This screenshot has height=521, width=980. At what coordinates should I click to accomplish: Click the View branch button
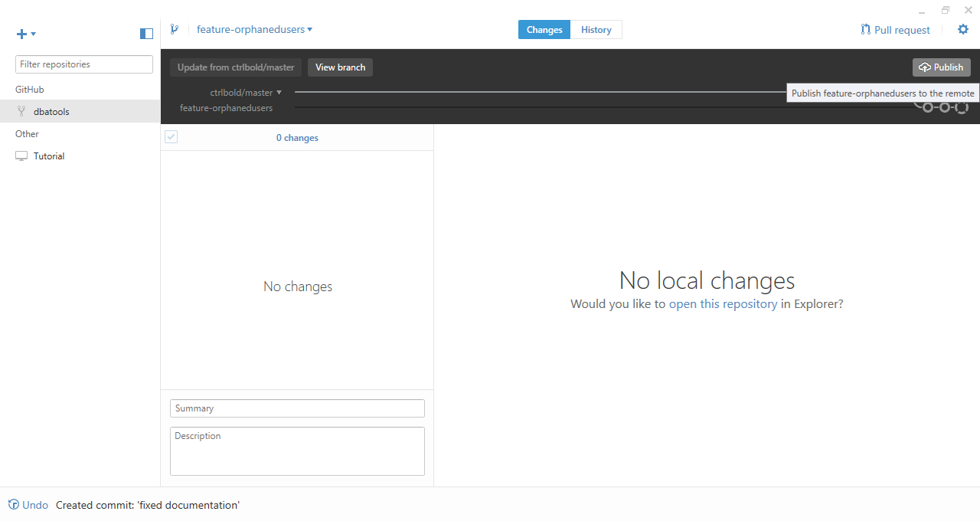pyautogui.click(x=340, y=67)
